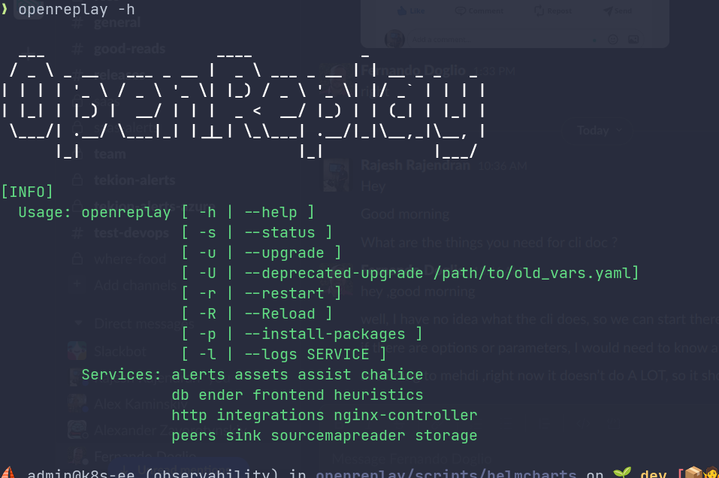Open the openreplay/scripts/helmcharts path link
719x478 pixels.
coord(446,473)
